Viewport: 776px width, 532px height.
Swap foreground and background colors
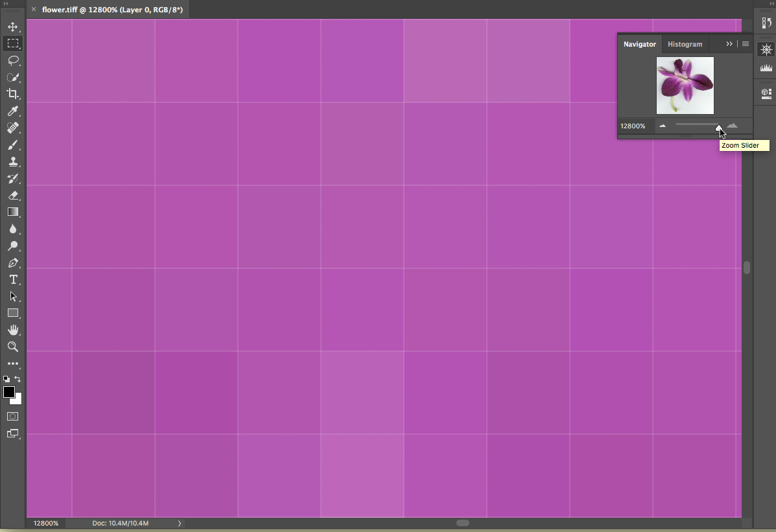point(18,379)
